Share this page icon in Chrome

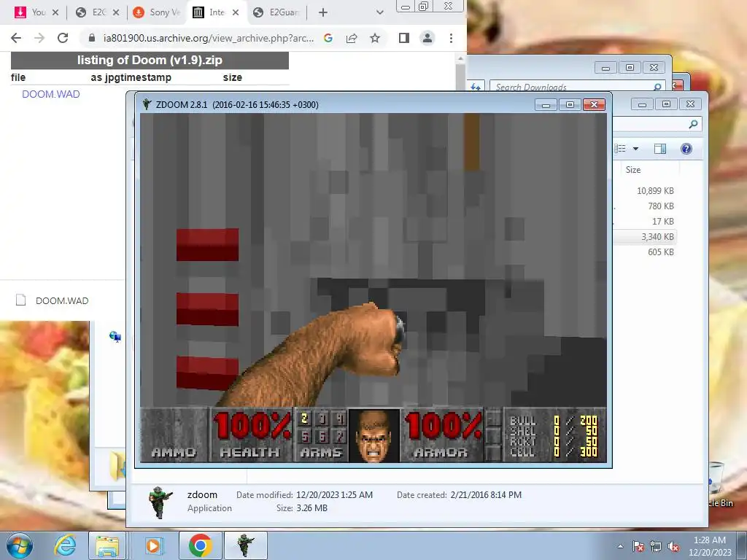[x=352, y=38]
